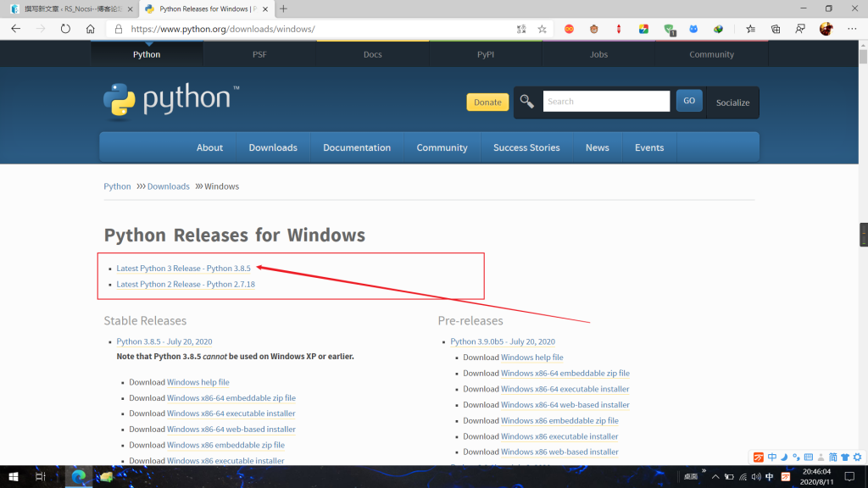Viewport: 868px width, 488px height.
Task: Open the Collections icon in toolbar
Action: [776, 29]
